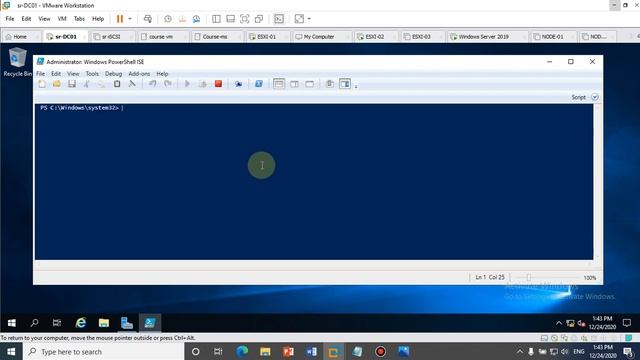640x360 pixels.
Task: Open the Tabs menu in VMware Workstation
Action: coord(79,19)
